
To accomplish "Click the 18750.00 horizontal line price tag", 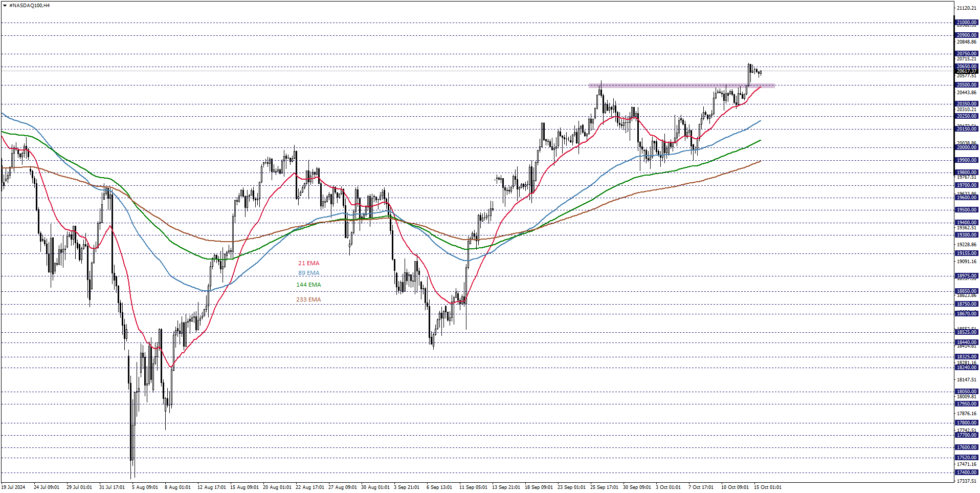I will [x=966, y=304].
